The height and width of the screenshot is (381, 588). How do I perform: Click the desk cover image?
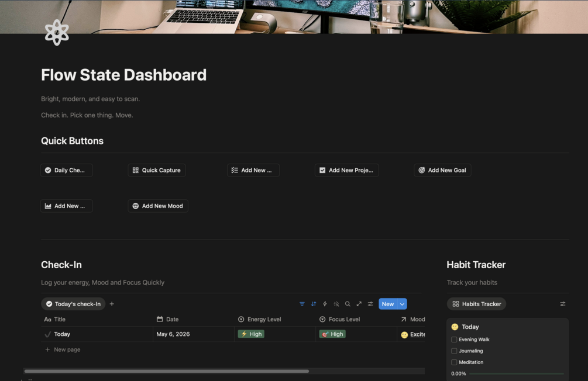(x=294, y=17)
